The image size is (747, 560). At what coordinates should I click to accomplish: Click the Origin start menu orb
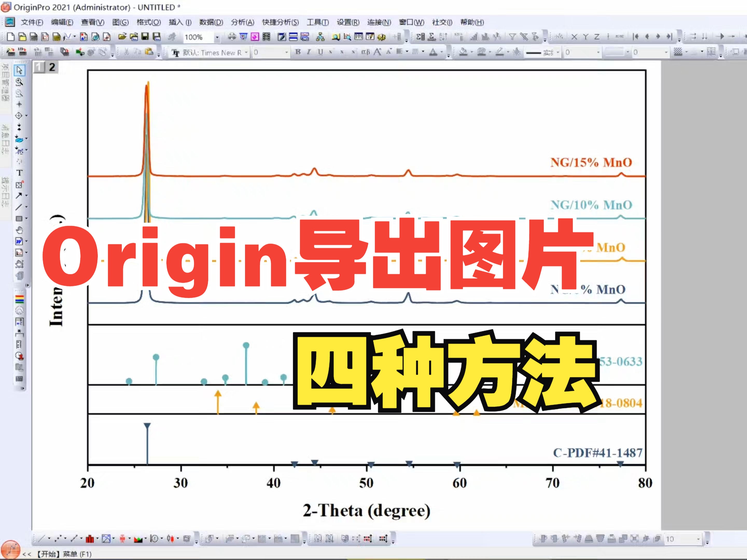click(x=11, y=550)
